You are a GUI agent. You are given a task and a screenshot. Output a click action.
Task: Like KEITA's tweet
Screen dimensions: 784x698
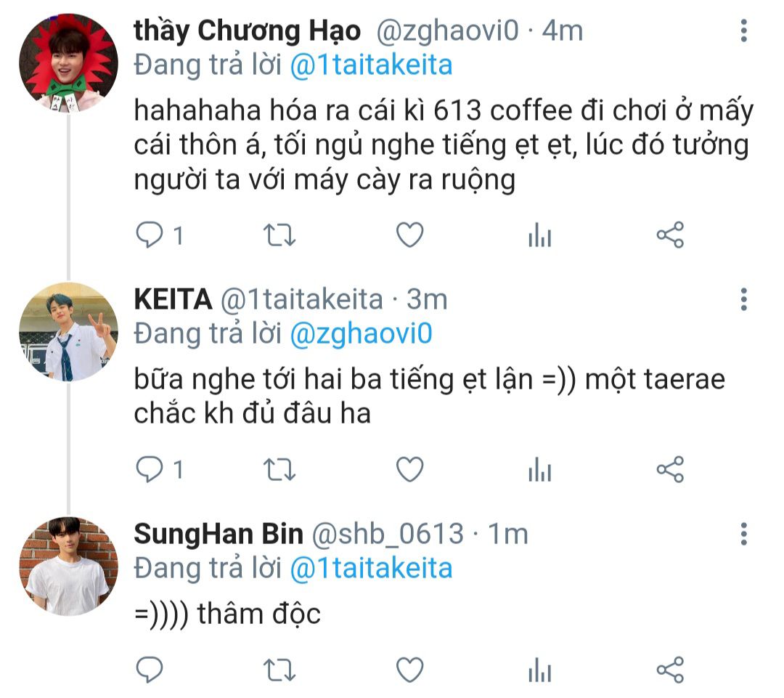[x=410, y=469]
